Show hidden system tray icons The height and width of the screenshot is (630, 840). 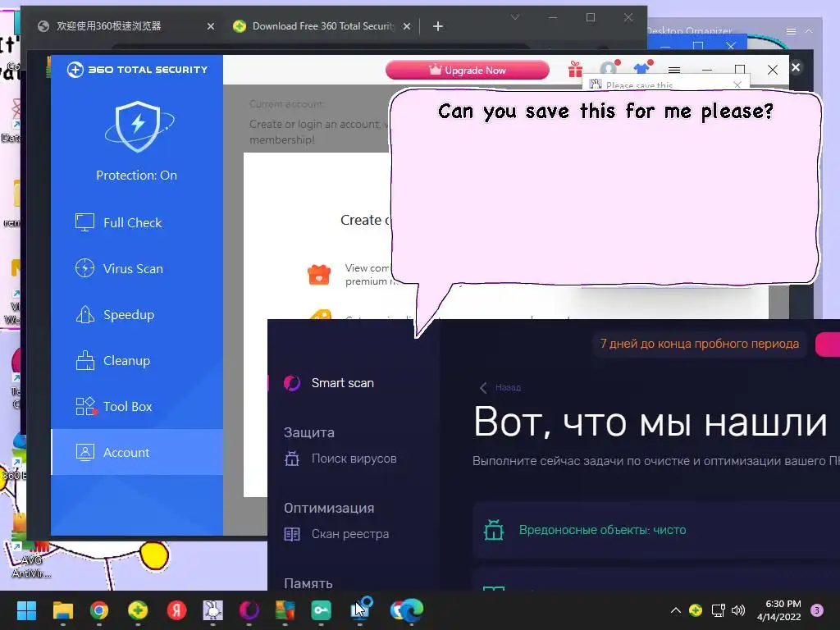coord(676,610)
